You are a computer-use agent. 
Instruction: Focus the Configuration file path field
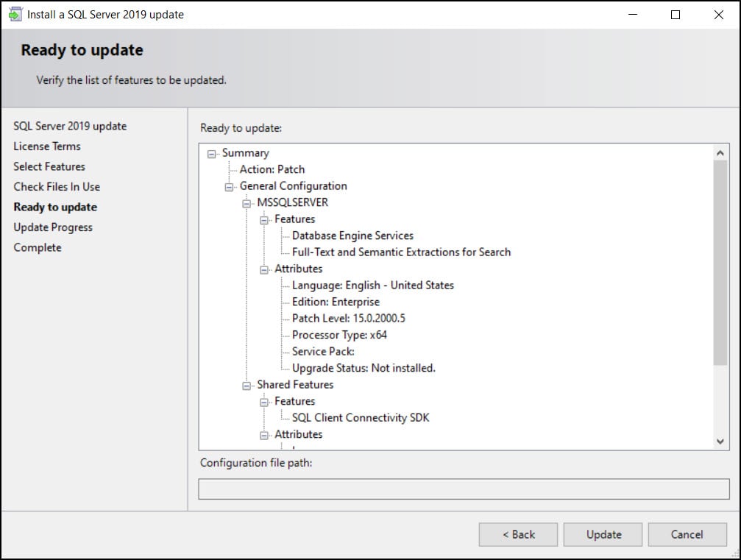pyautogui.click(x=464, y=489)
